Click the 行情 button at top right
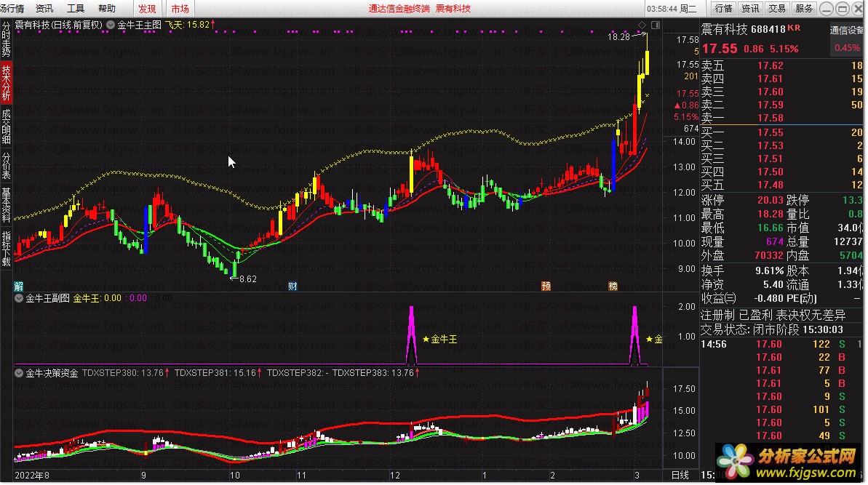 click(x=723, y=8)
